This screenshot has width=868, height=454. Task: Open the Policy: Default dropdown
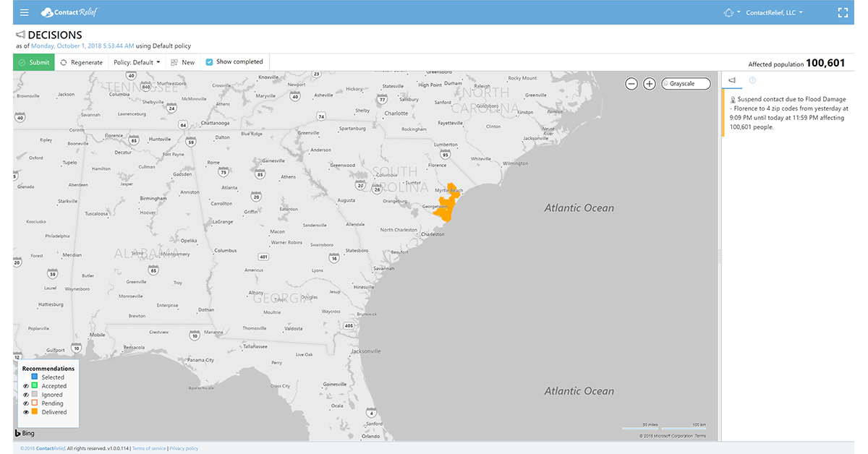click(x=137, y=62)
